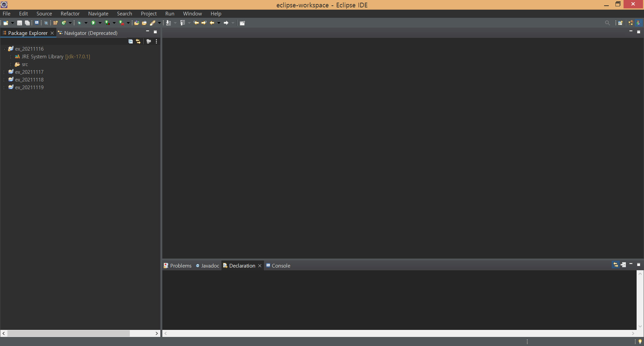
Task: Open the New wizard dropdown arrow
Action: click(12, 23)
